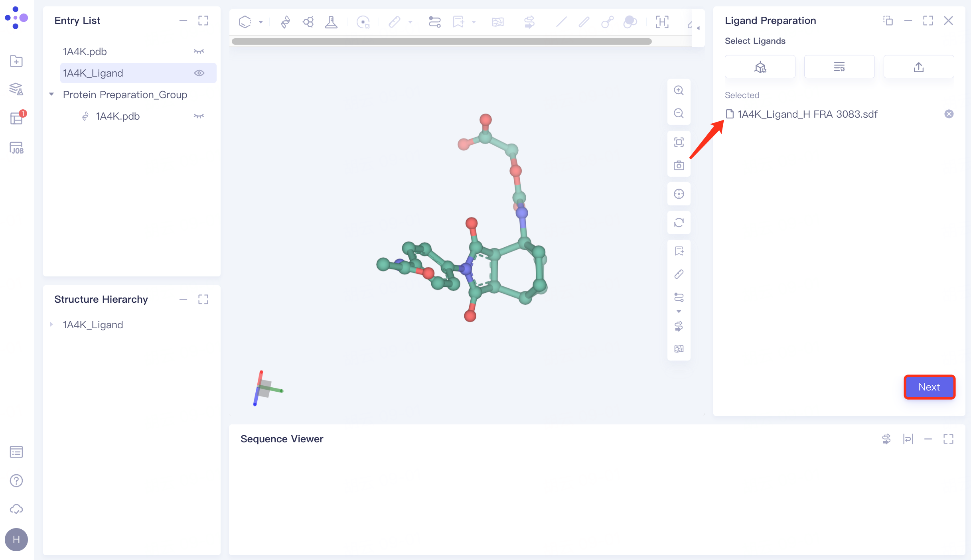Click the zoom out magnifier icon

[679, 114]
